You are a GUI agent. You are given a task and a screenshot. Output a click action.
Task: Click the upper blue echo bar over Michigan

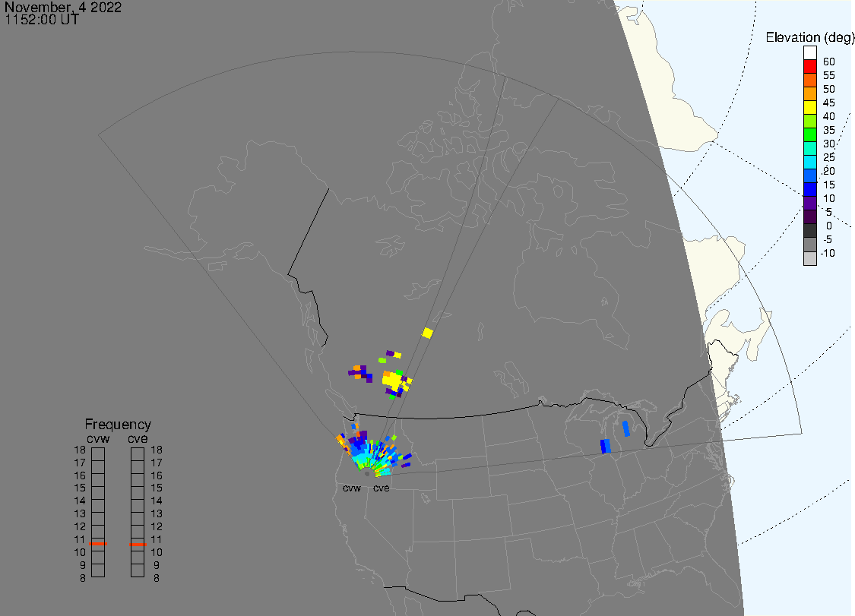pyautogui.click(x=626, y=428)
